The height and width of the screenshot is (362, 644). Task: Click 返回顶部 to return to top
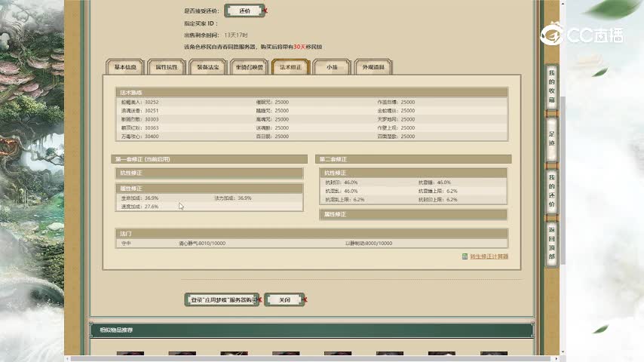click(551, 242)
